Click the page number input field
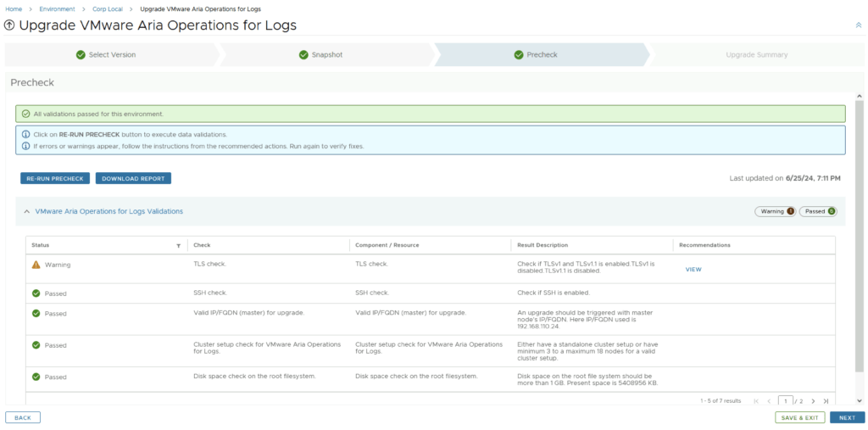Viewport: 868px width, 430px height. pos(786,400)
